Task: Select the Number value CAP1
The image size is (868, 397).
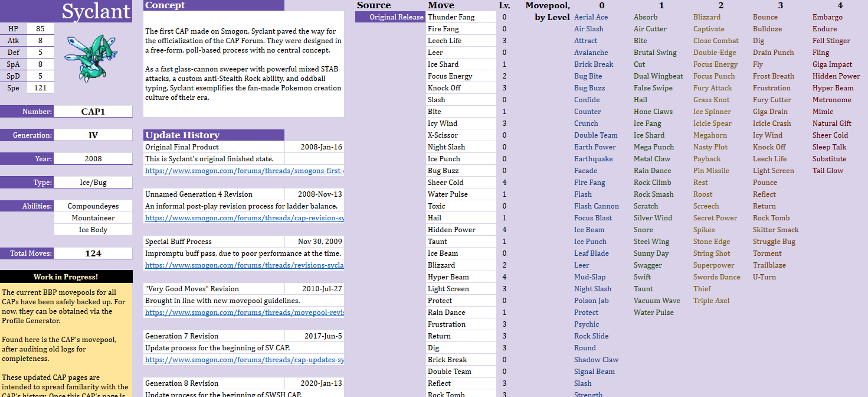Action: click(93, 112)
